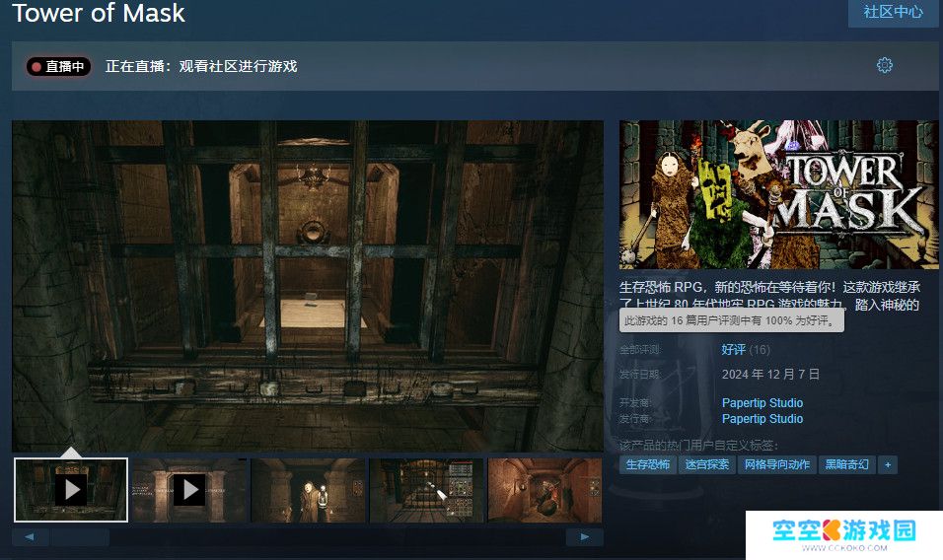943x560 pixels.
Task: Click the Tower of Mask header image
Action: click(x=779, y=194)
